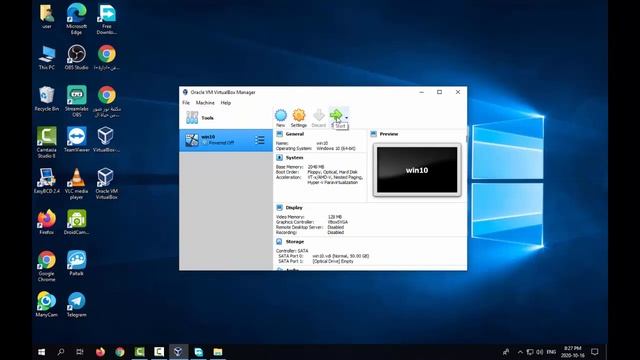Select ManyCam desktop shortcut
Image resolution: width=640 pixels, height=360 pixels.
coord(47,304)
